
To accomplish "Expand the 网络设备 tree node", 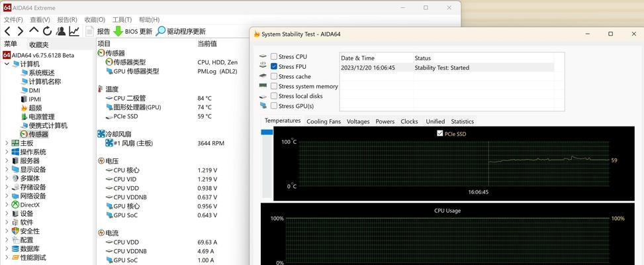I will click(x=7, y=196).
